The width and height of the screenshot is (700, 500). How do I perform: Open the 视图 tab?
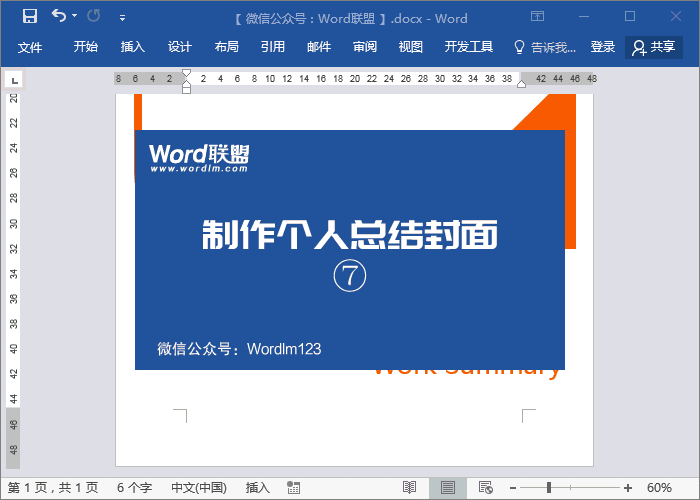(x=411, y=47)
